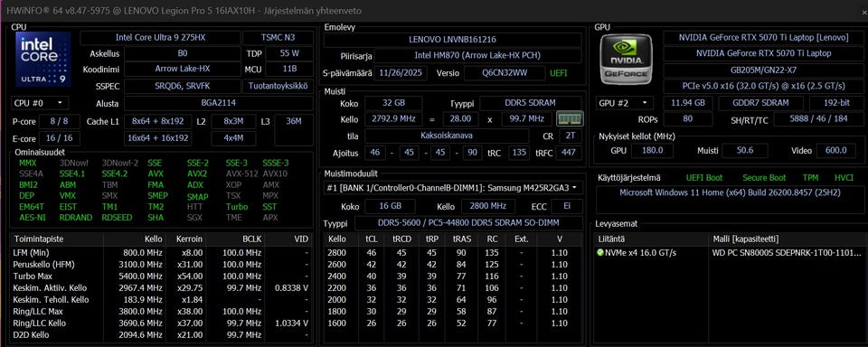Click the tRCD column header
The height and width of the screenshot is (347, 868).
[x=401, y=239]
